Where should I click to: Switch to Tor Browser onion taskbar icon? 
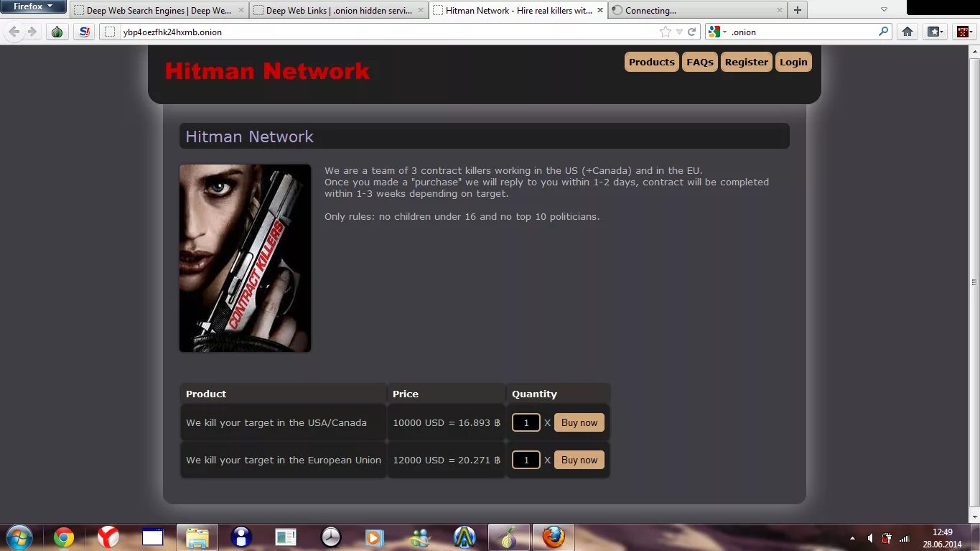tap(508, 537)
